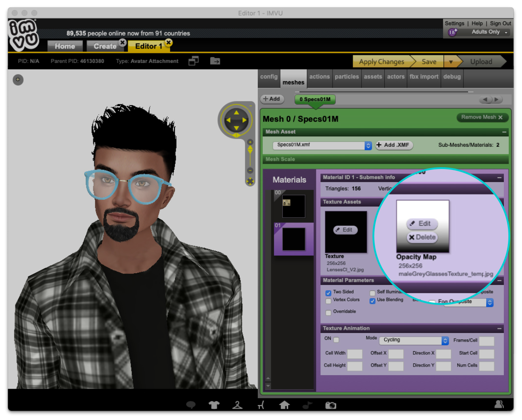Open the particles tab
This screenshot has height=420, width=522.
point(347,77)
